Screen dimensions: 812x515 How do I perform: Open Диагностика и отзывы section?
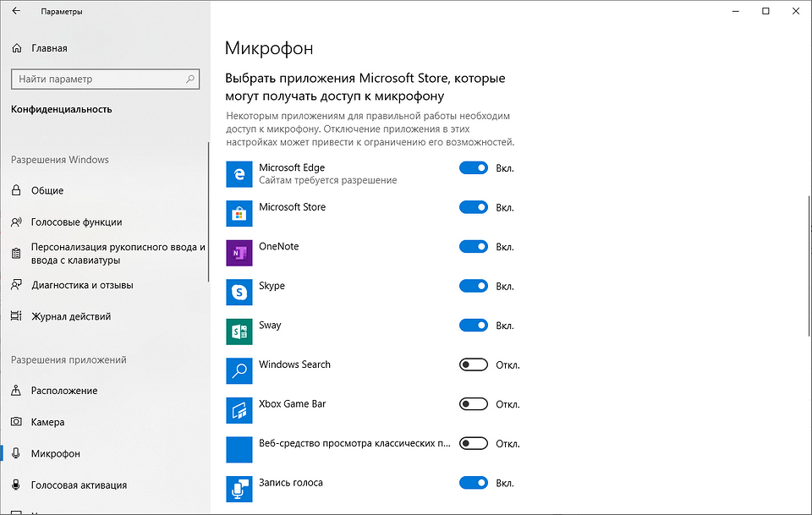coord(82,285)
